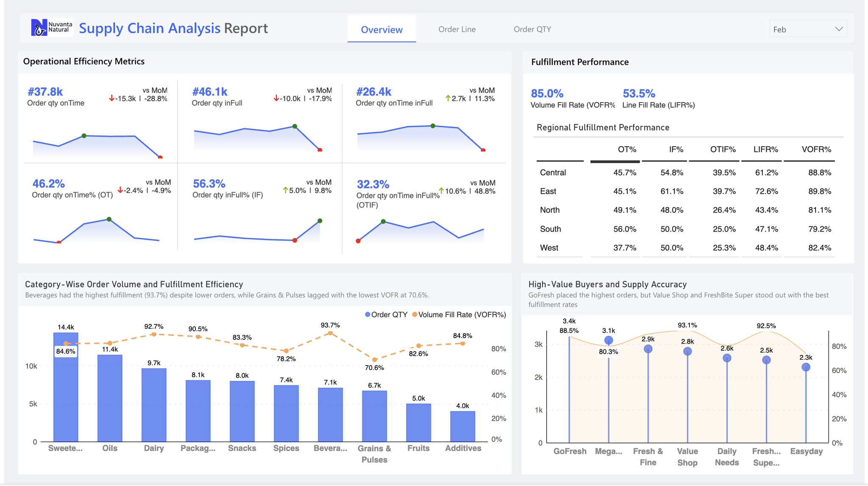The image size is (868, 486).
Task: Switch to the Order Line tab
Action: click(x=457, y=29)
